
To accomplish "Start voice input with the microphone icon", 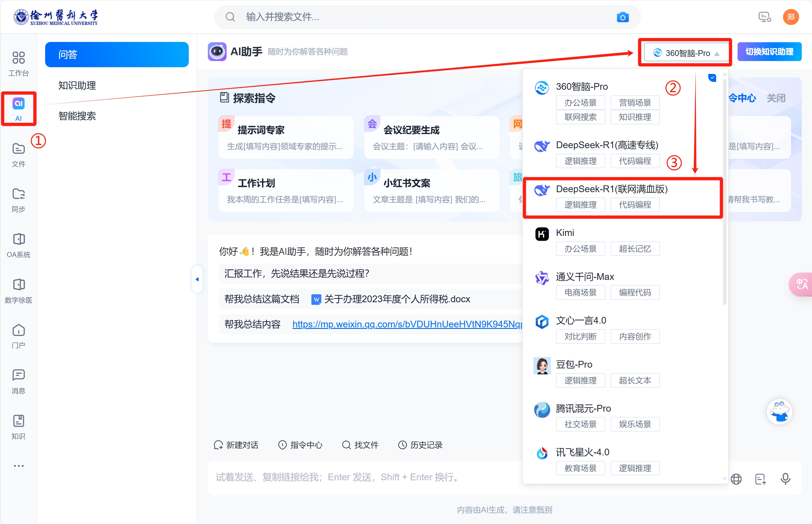I will (785, 479).
